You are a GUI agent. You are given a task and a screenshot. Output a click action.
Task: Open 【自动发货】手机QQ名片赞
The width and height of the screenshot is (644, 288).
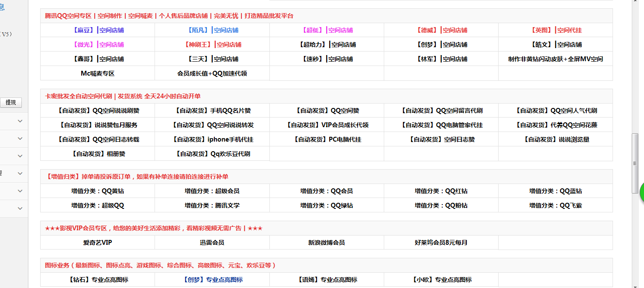[212, 111]
